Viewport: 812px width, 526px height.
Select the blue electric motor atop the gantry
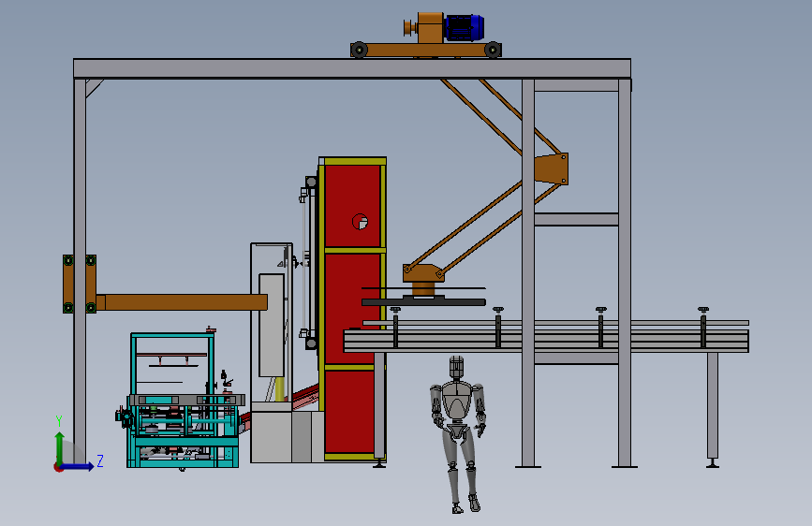tap(464, 28)
